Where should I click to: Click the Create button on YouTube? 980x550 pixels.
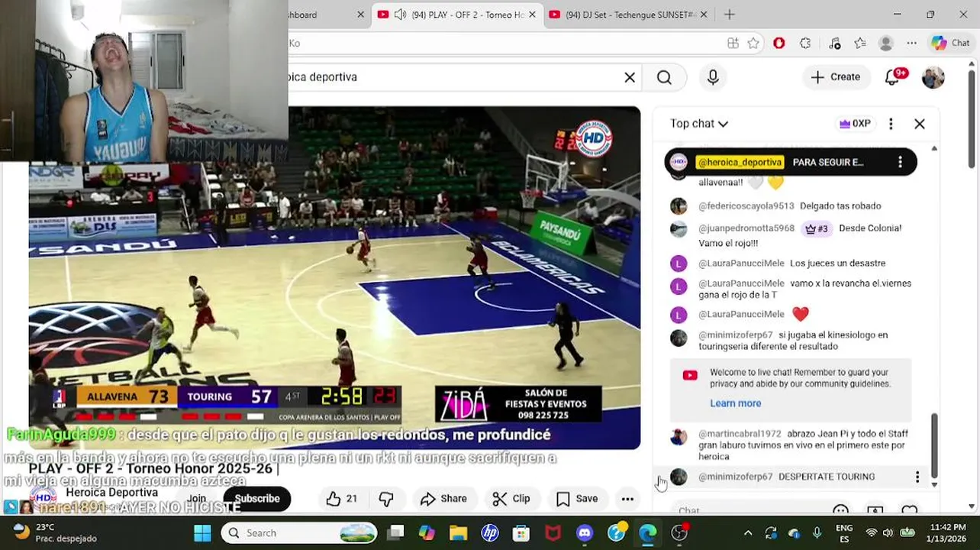point(836,77)
